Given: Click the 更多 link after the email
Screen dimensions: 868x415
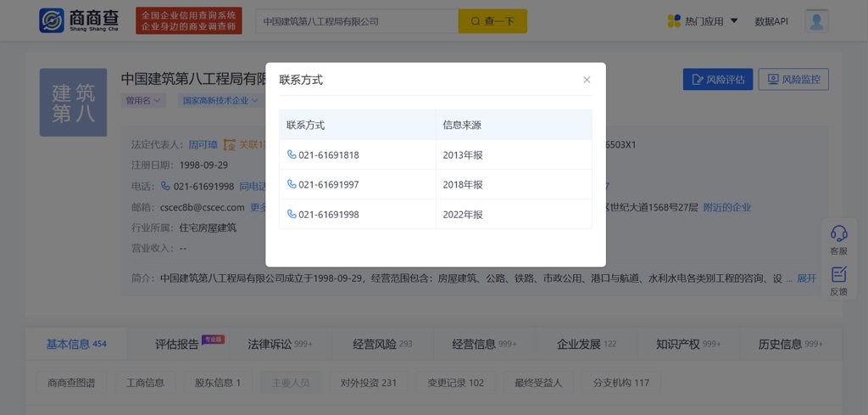Looking at the screenshot, I should [x=258, y=207].
